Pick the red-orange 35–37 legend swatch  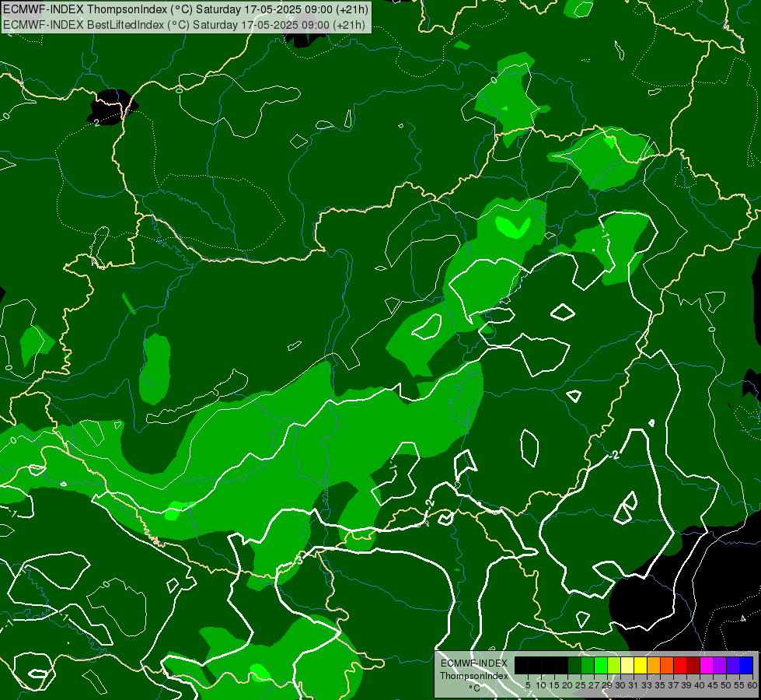[667, 665]
